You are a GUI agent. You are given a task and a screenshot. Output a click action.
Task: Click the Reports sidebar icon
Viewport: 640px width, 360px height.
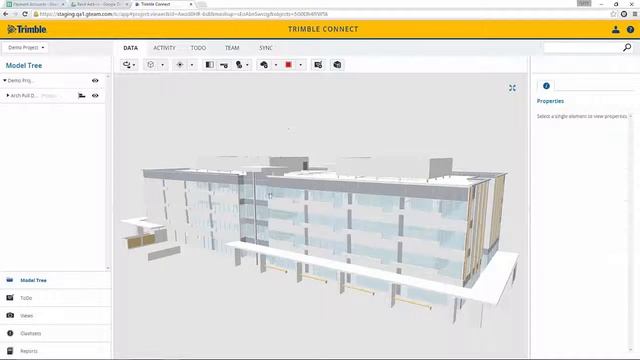(10, 351)
